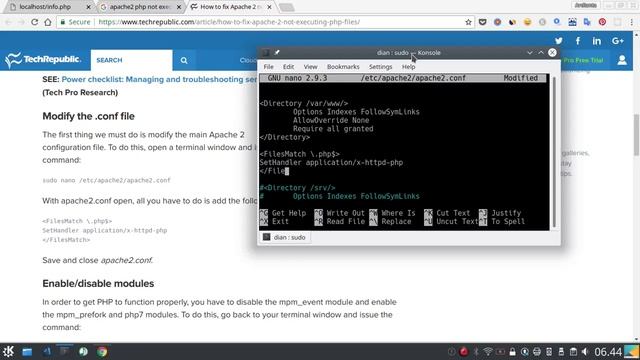
Task: Close the localhost/info.php tab
Action: [89, 7]
